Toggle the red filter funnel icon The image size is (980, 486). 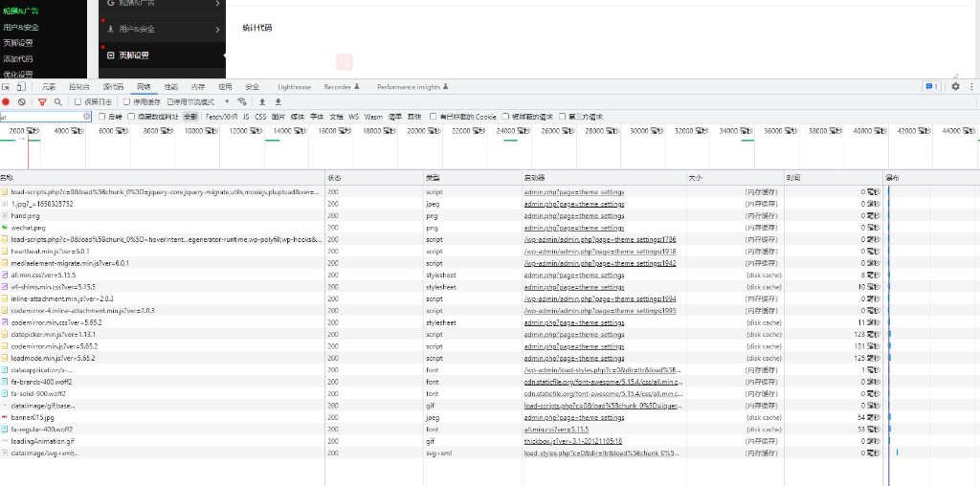[42, 101]
